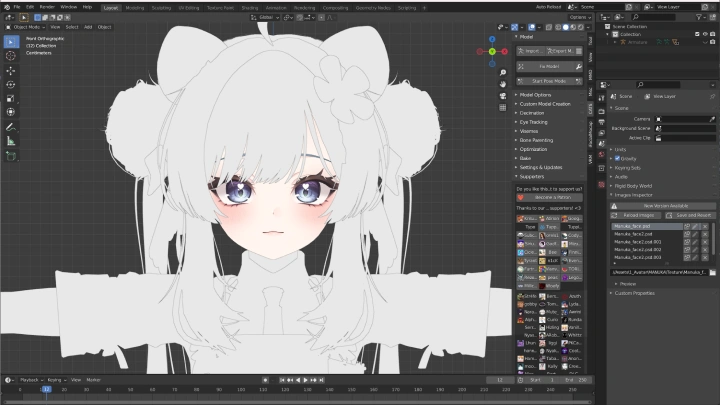Screen dimensions: 720x405
Task: Click the Start Pose Mode button
Action: tap(549, 81)
